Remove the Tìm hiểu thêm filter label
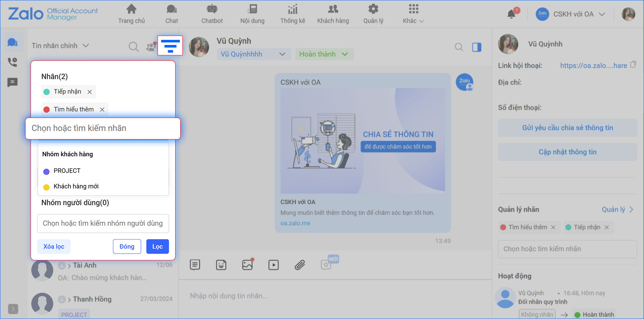The image size is (644, 319). (x=102, y=110)
